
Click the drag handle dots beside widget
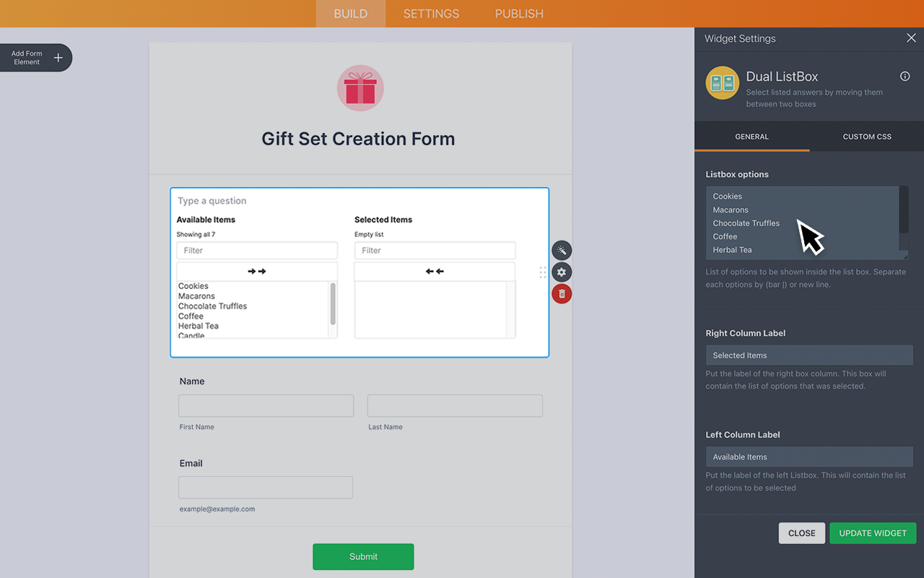tap(543, 272)
